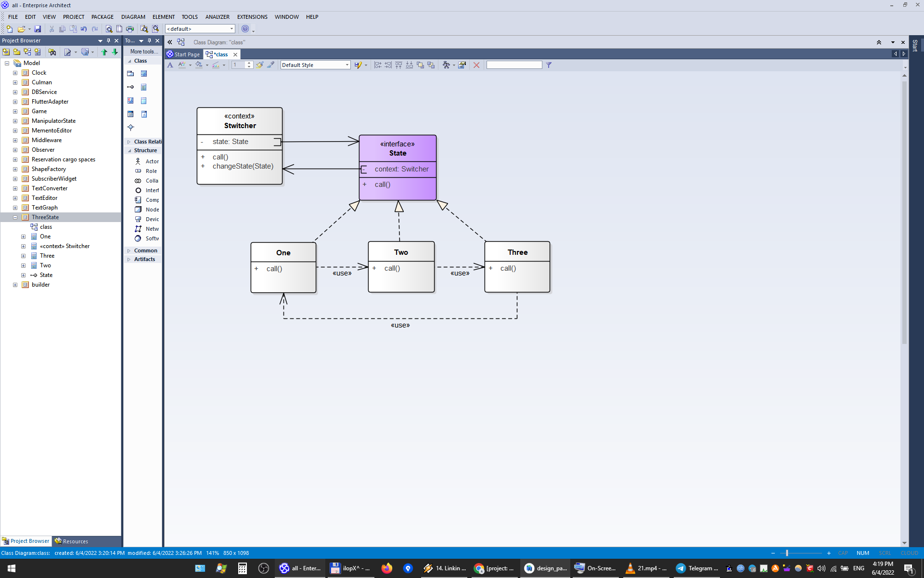Click Move Element Down green arrow
The height and width of the screenshot is (578, 924).
pos(115,52)
